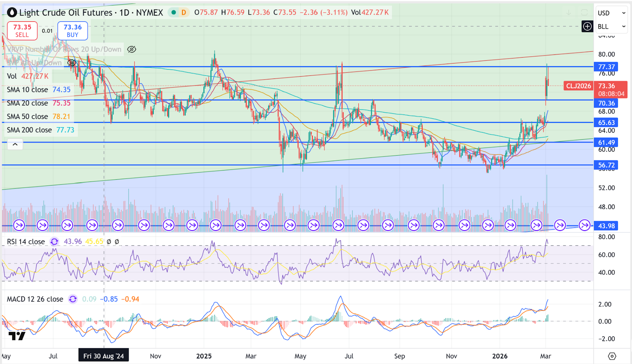
Task: Click the 70.36 horizontal line price label
Action: (606, 103)
